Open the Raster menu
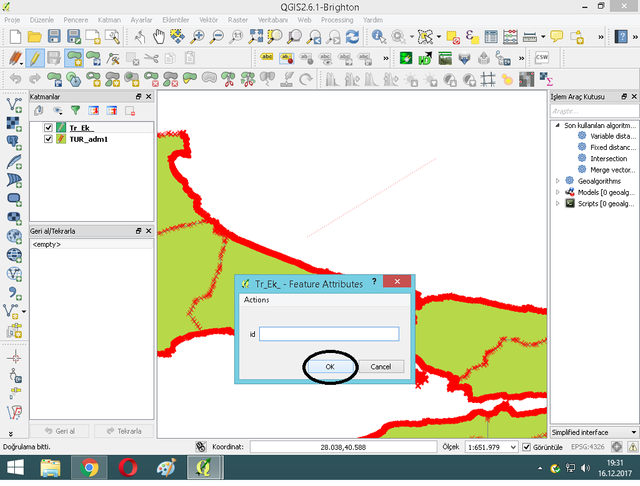 pos(238,20)
